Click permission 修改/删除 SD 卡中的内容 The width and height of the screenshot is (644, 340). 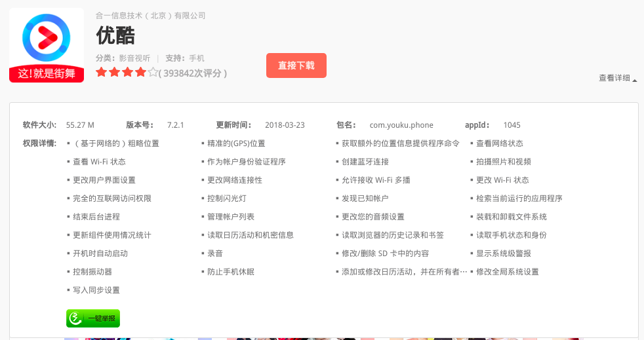click(x=385, y=254)
